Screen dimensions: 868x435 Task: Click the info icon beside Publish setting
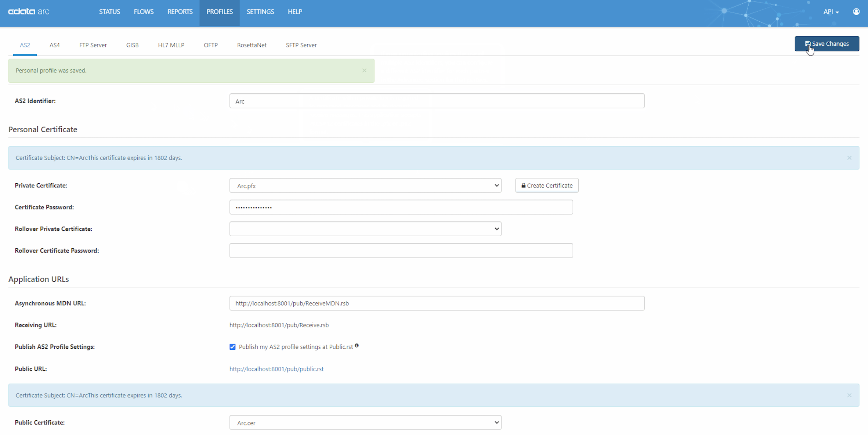pos(357,345)
